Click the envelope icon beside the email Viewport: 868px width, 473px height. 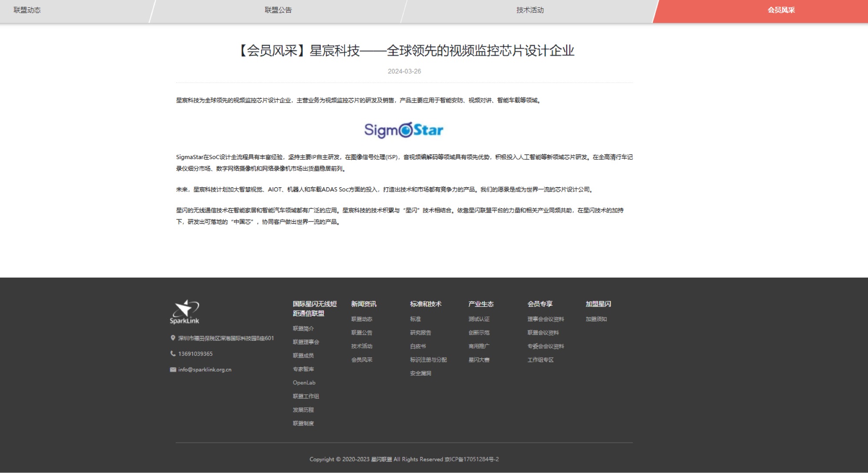click(173, 370)
